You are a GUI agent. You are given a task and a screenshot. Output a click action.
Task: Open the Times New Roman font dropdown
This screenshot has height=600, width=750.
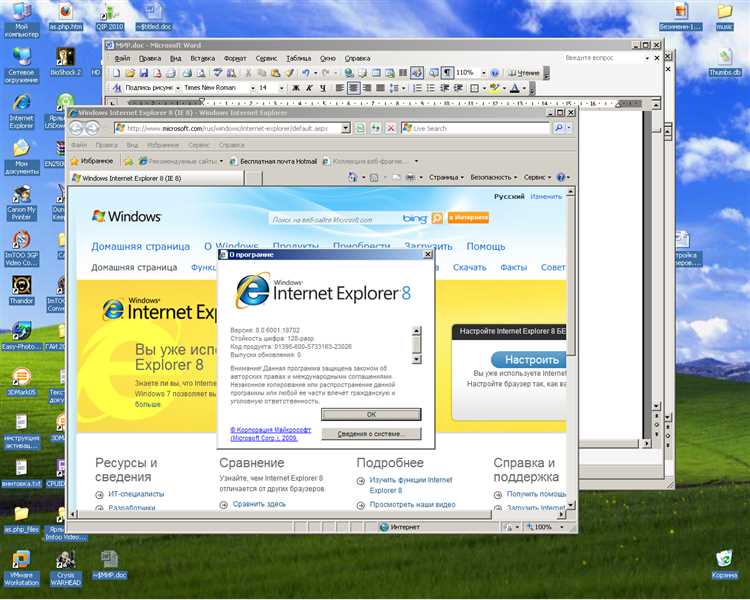[253, 88]
